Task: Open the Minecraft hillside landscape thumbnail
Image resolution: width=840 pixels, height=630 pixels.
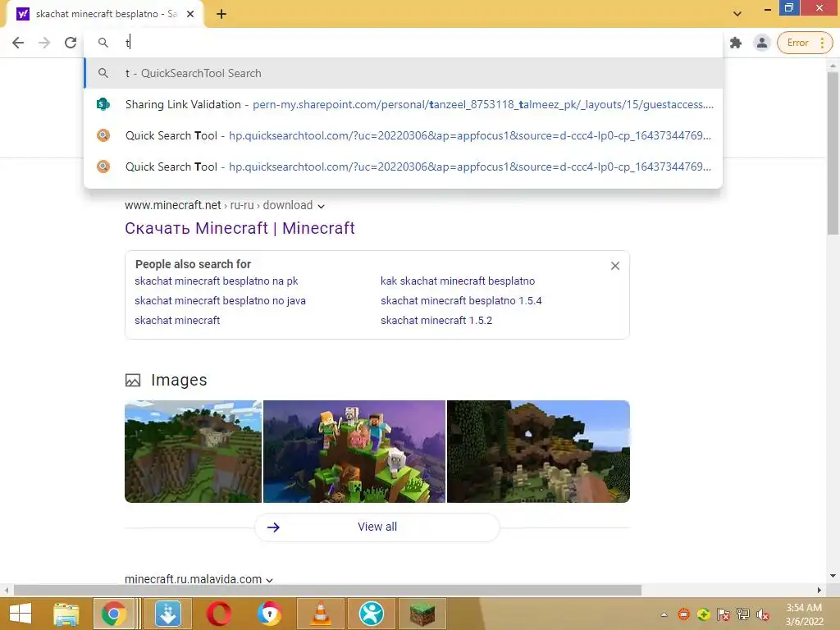Action: coord(193,452)
